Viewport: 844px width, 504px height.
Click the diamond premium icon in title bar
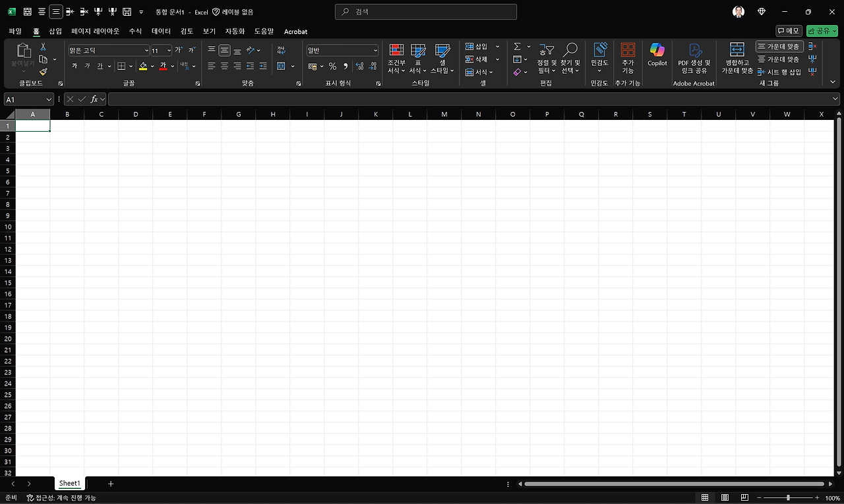pos(762,12)
